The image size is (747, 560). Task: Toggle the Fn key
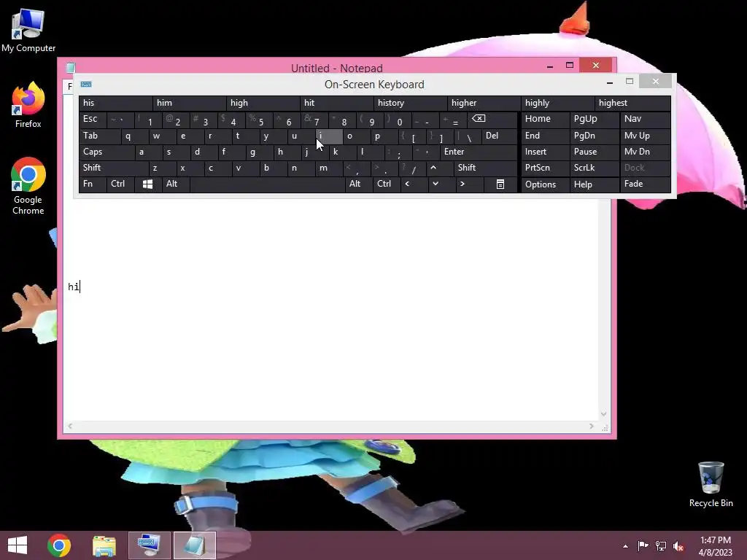pyautogui.click(x=93, y=184)
